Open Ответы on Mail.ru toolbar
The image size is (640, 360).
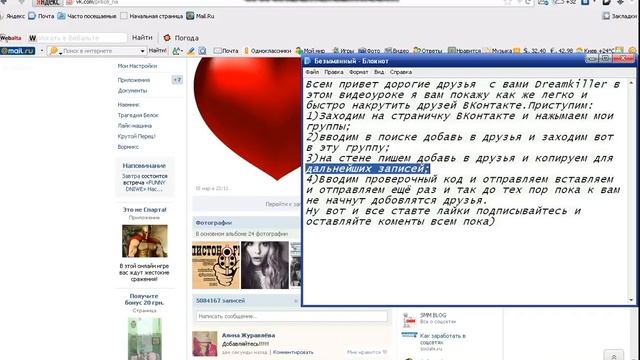click(428, 51)
